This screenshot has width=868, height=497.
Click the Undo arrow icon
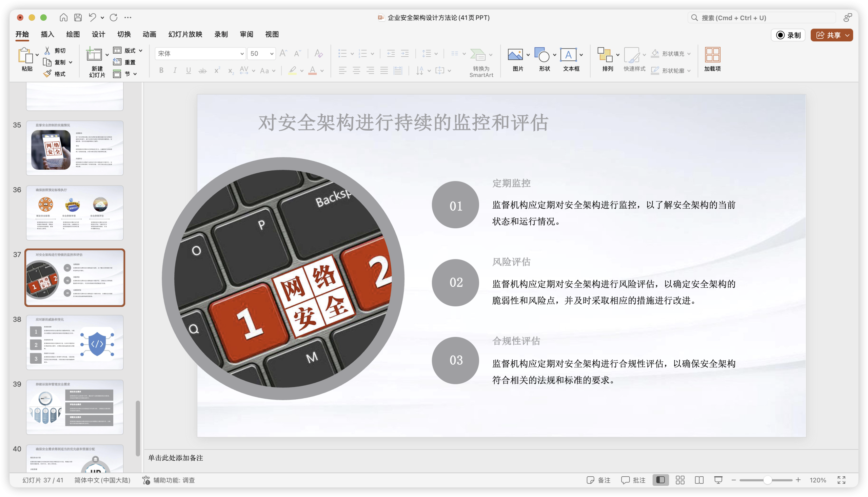click(x=92, y=17)
